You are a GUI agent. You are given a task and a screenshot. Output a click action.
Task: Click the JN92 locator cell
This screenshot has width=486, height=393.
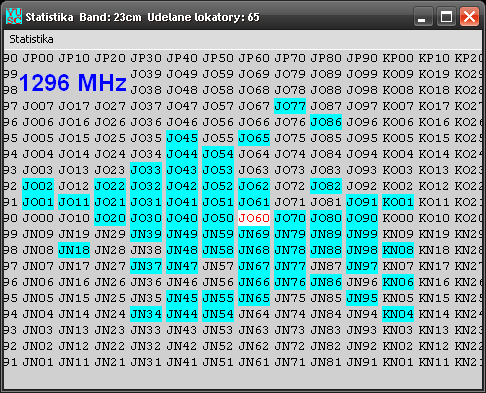tap(362, 346)
